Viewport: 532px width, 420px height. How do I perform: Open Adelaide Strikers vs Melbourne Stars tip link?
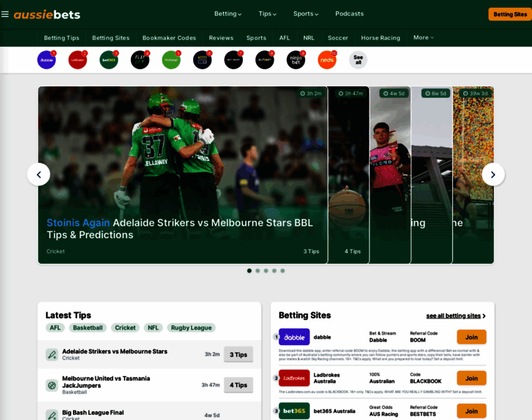(x=115, y=351)
